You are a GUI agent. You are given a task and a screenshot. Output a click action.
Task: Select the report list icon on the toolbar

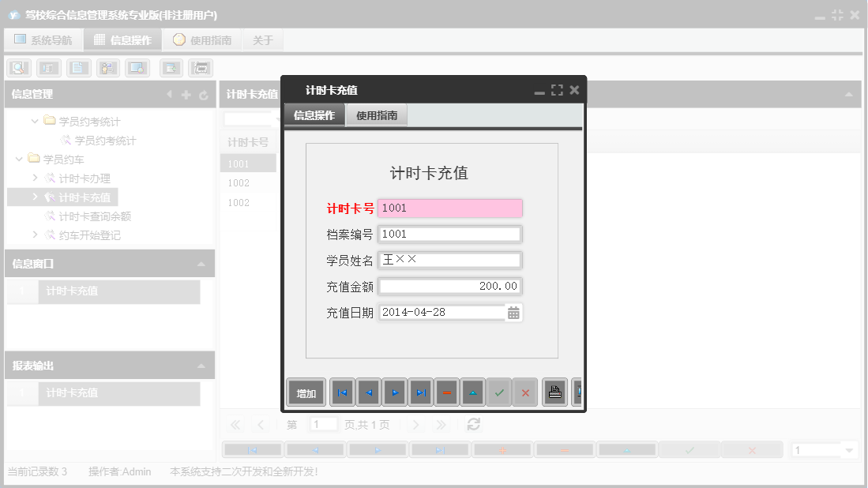point(48,68)
